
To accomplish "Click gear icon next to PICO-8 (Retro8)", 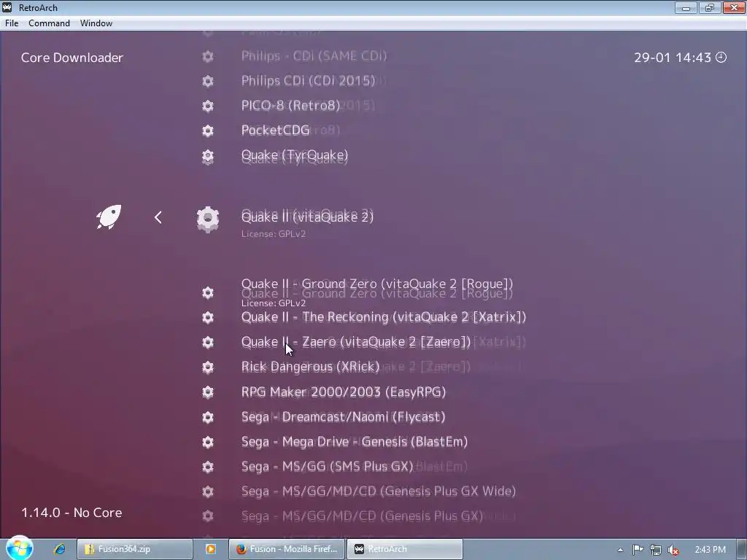I will 208,106.
